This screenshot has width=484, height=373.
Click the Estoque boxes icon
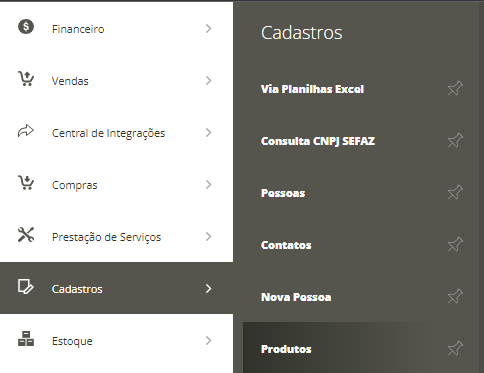click(26, 339)
